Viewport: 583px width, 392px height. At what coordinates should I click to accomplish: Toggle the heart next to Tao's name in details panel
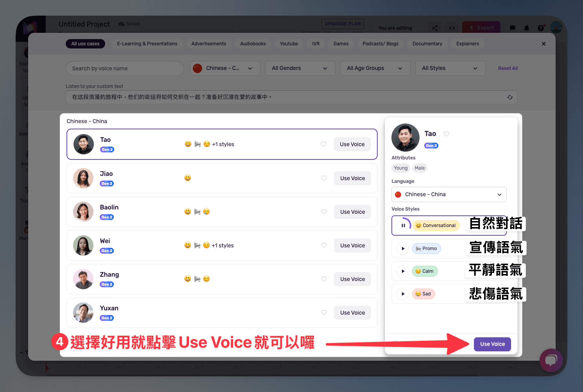tap(447, 134)
